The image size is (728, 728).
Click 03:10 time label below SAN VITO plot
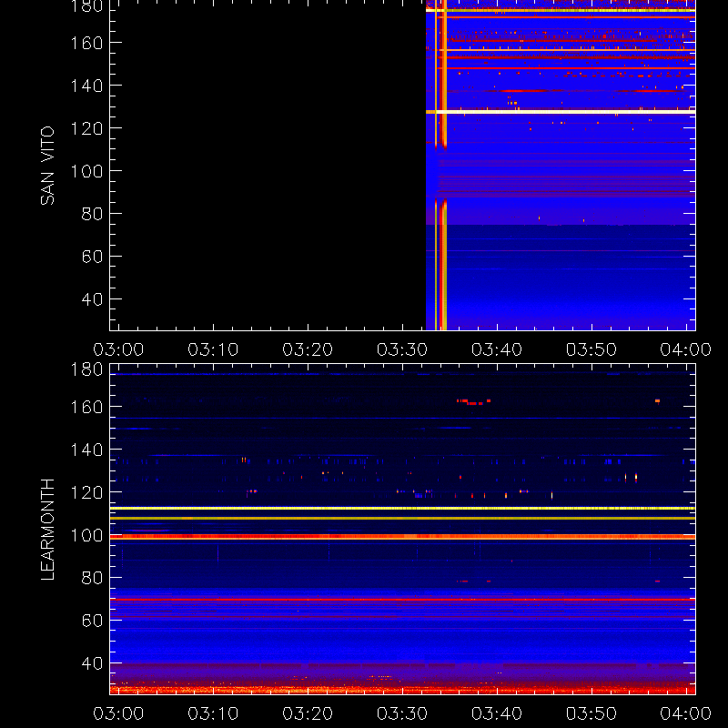(x=213, y=349)
